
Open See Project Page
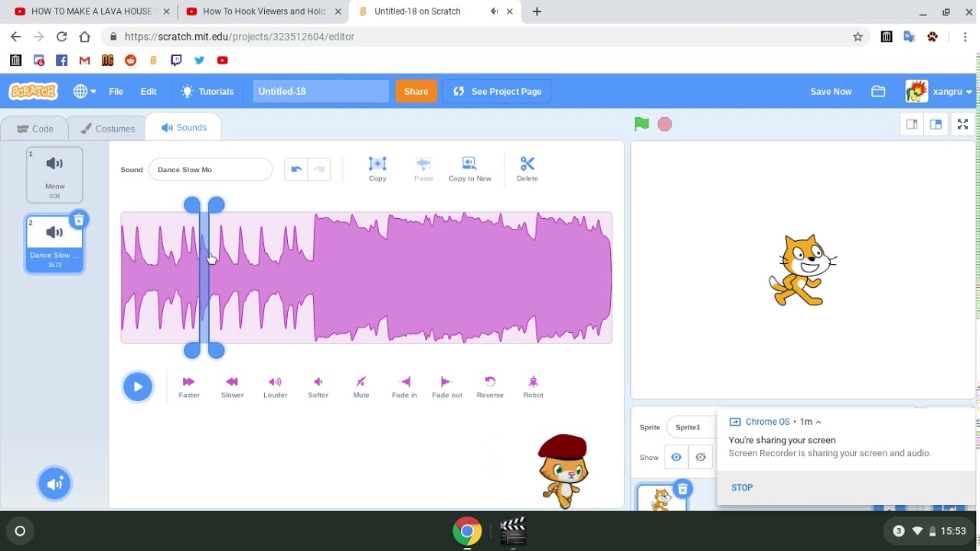(497, 91)
